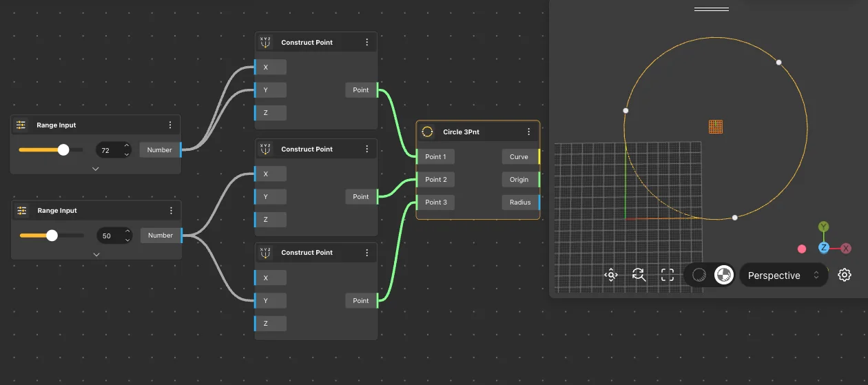Viewport: 868px width, 385px height.
Task: Switch to the plain shaded display mode
Action: (x=699, y=275)
